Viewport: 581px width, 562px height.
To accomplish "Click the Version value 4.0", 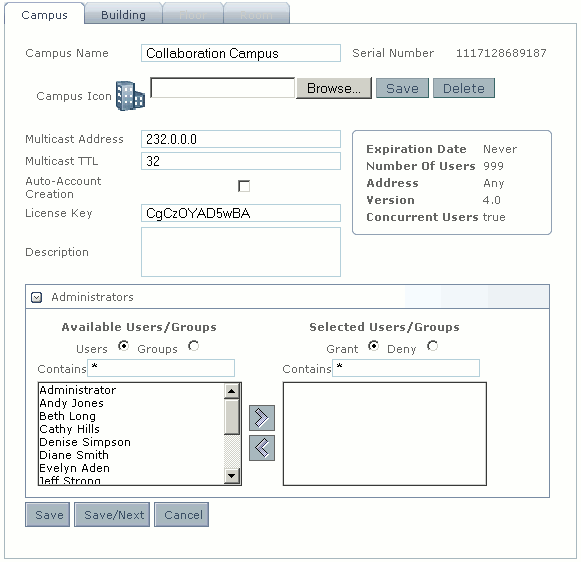I will pos(491,200).
